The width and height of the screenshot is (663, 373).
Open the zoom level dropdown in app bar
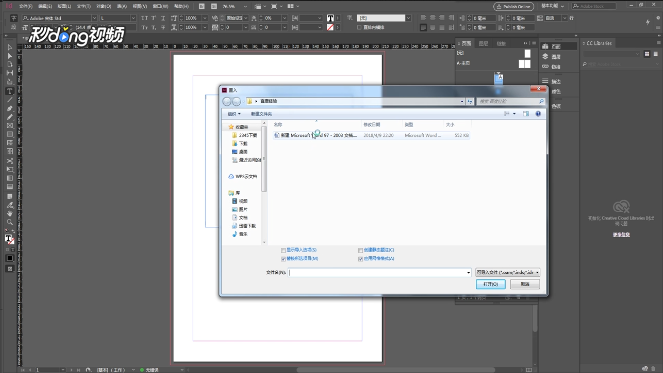[x=245, y=6]
